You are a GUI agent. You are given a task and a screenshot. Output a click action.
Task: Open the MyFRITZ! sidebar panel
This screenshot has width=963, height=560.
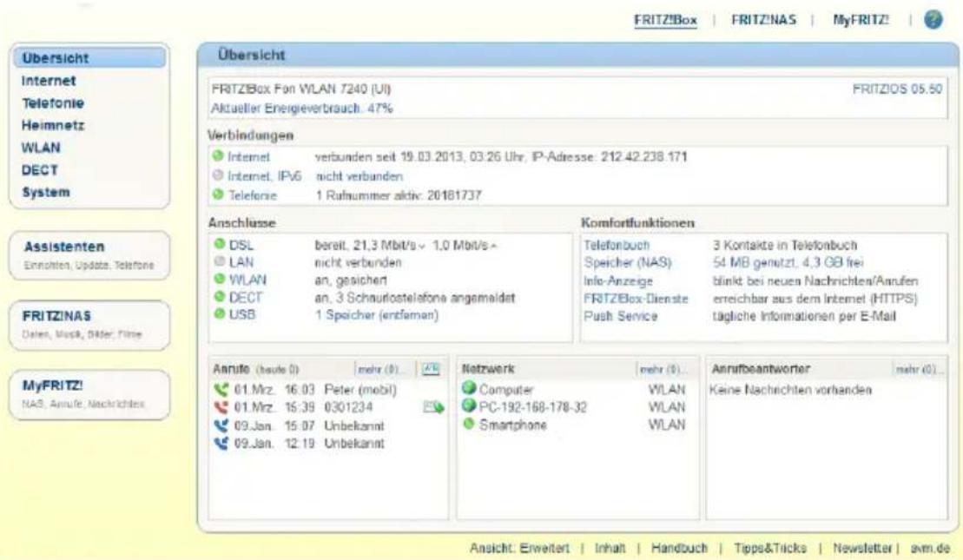(89, 394)
